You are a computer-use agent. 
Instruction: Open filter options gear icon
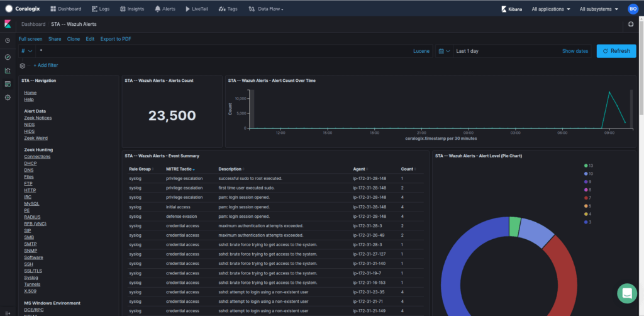tap(23, 65)
